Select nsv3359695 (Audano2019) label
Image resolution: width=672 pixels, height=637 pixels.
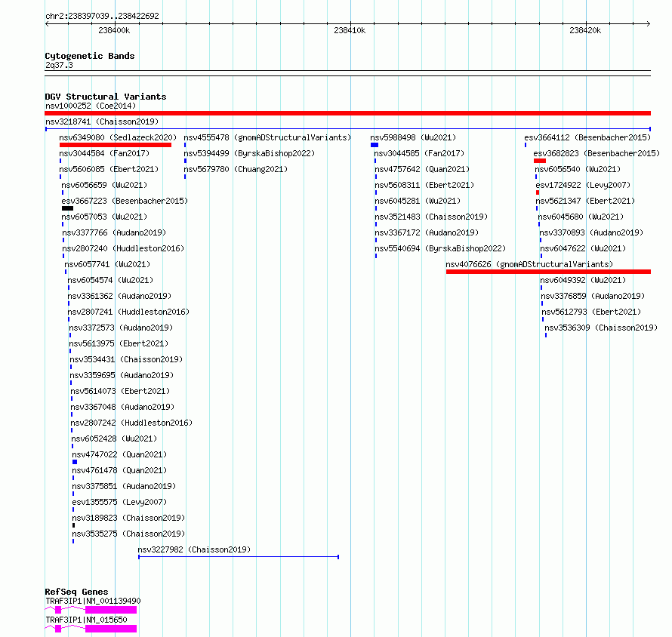pos(122,375)
